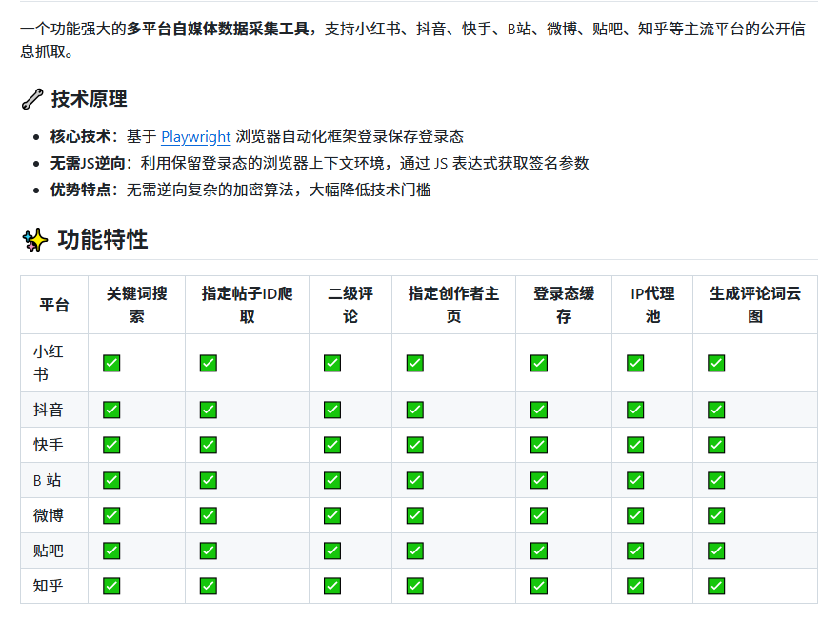Viewport: 840px width, 621px height.
Task: Select the 登录态缓存 column header
Action: (564, 305)
